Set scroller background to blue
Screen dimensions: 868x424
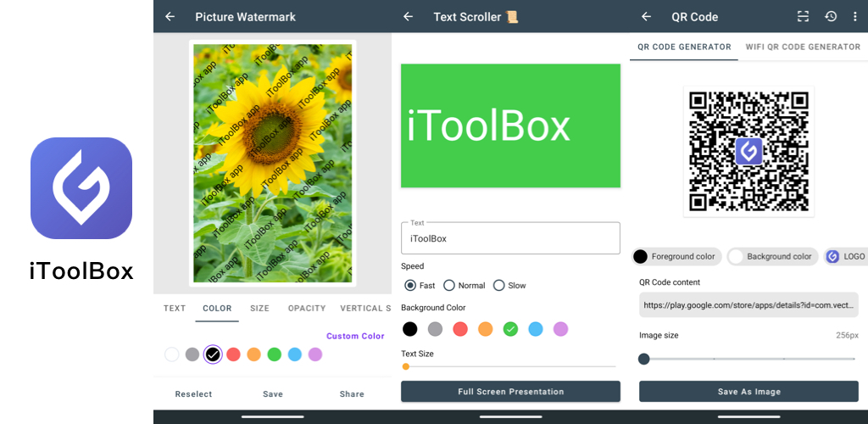(536, 329)
